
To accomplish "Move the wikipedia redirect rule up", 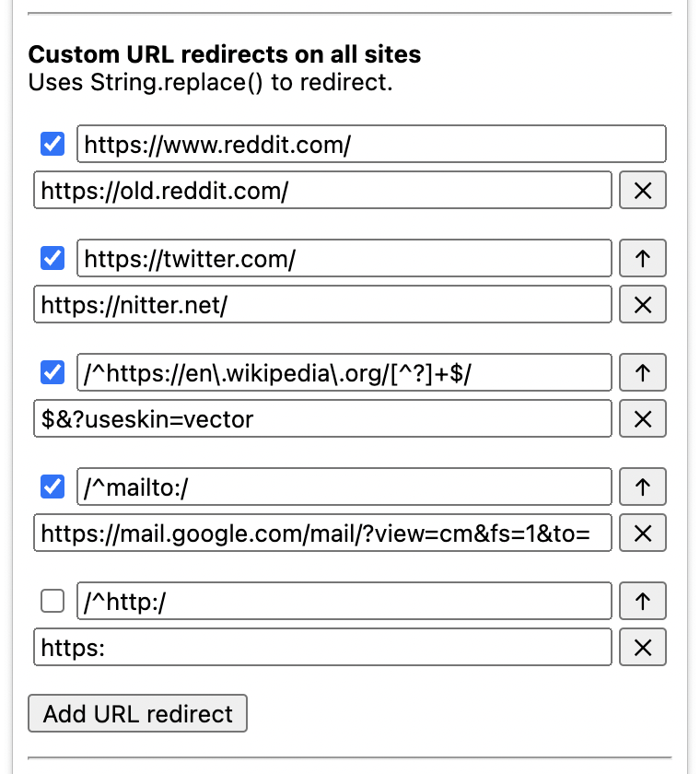I will [642, 373].
